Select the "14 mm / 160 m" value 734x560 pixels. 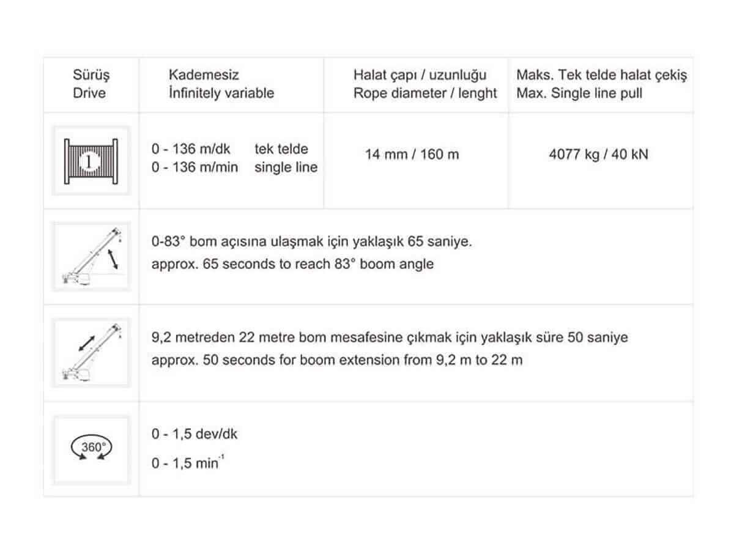pos(412,154)
